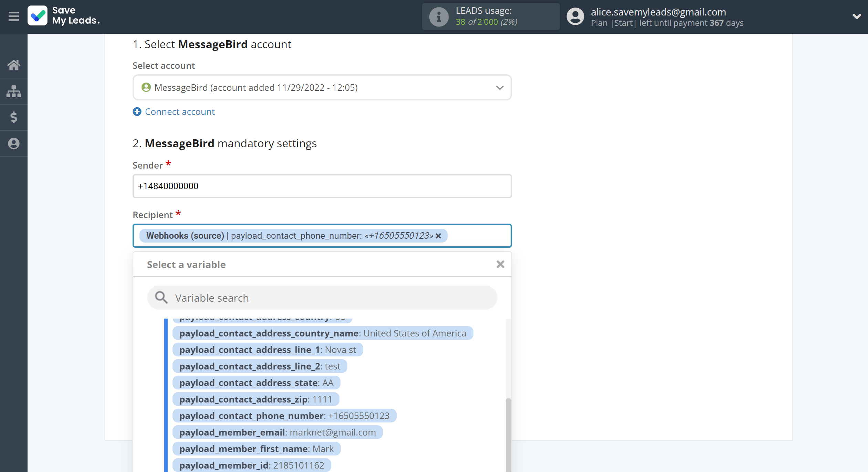Click the Variable search box
Screen dimensions: 868x472
click(322, 298)
